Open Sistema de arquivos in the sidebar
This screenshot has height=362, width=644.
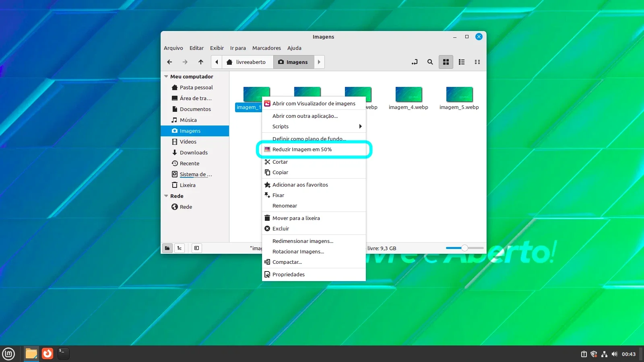coord(195,174)
